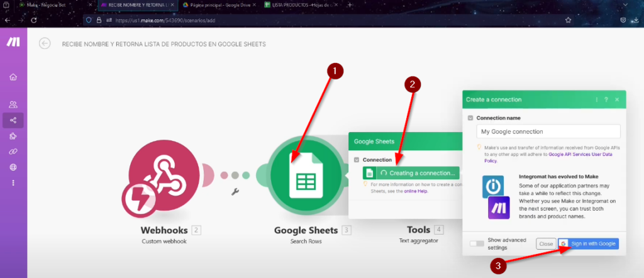
Task: Click the Google Sheets module label
Action: [x=306, y=230]
